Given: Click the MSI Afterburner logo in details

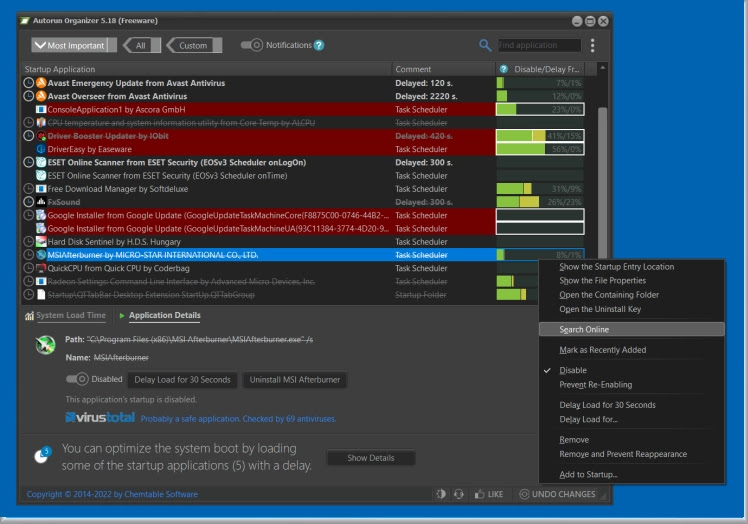Looking at the screenshot, I should (45, 345).
